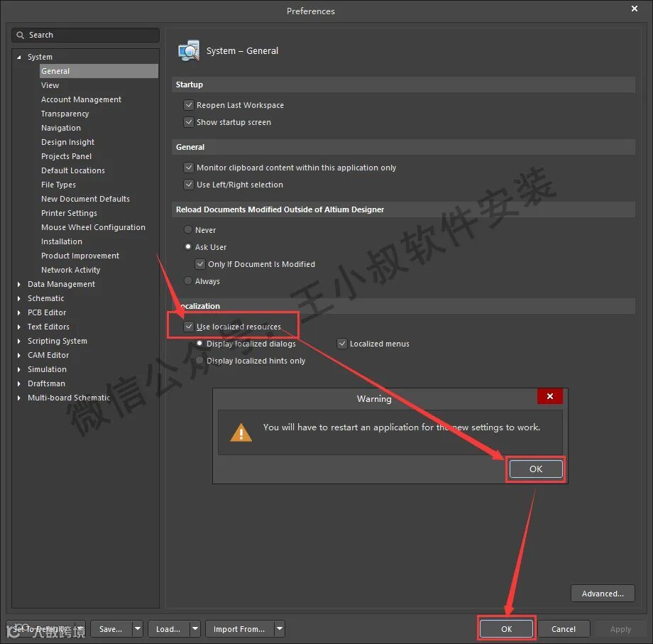Open Installation preferences page
The height and width of the screenshot is (644, 653).
(x=62, y=241)
